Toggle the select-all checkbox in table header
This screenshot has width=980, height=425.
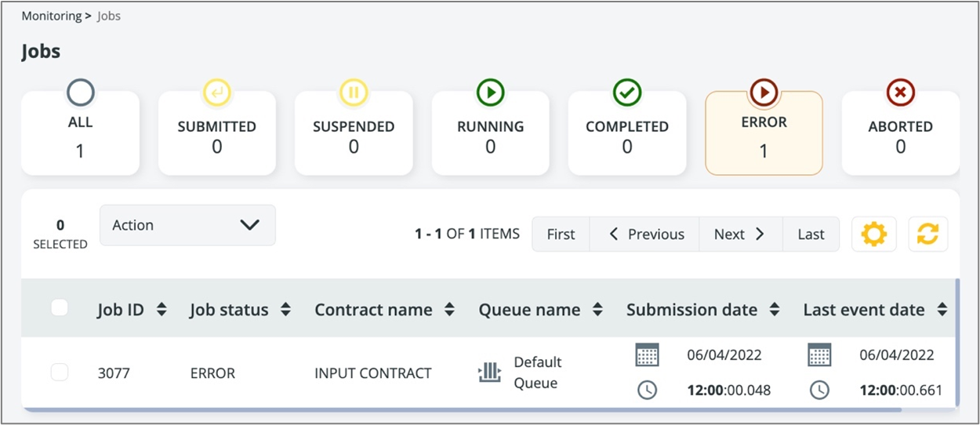tap(60, 308)
